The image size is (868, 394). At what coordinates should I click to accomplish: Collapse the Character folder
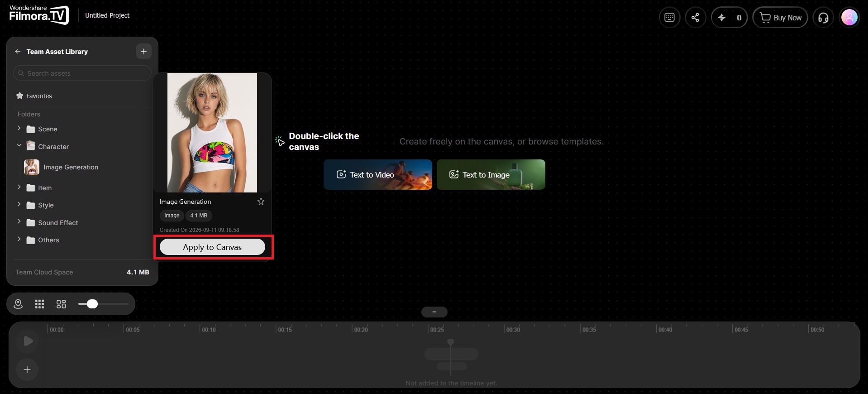point(19,145)
